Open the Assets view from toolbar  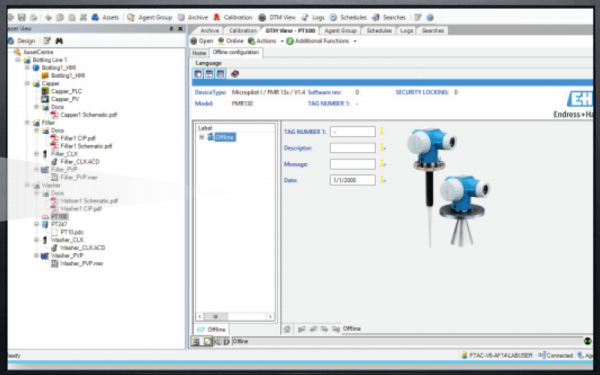click(105, 17)
